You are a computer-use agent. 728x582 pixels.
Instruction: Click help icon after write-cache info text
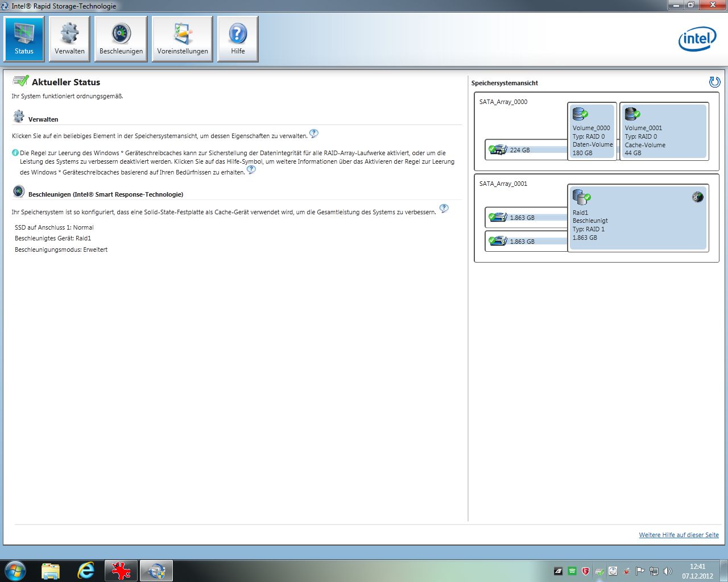coord(251,169)
